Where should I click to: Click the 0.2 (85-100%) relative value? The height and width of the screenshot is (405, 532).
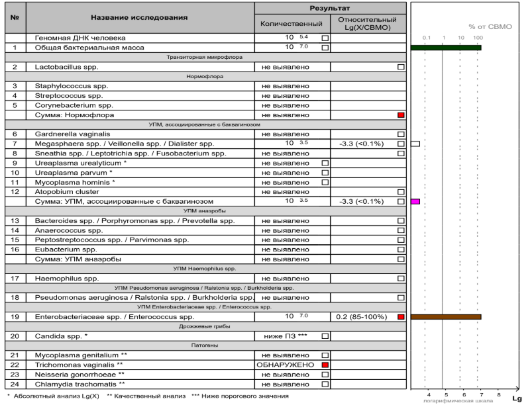coord(362,317)
